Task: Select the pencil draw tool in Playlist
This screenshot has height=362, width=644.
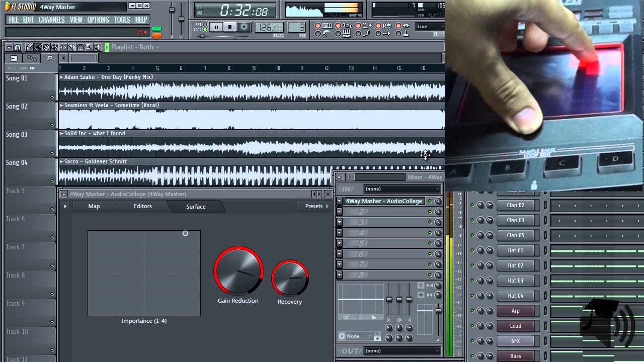Action: pos(29,47)
